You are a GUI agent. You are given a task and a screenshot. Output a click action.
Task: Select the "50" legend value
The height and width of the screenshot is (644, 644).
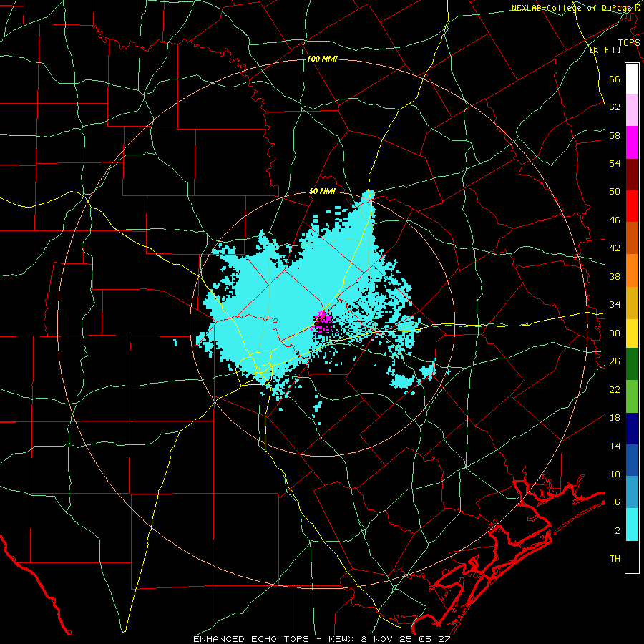(615, 191)
